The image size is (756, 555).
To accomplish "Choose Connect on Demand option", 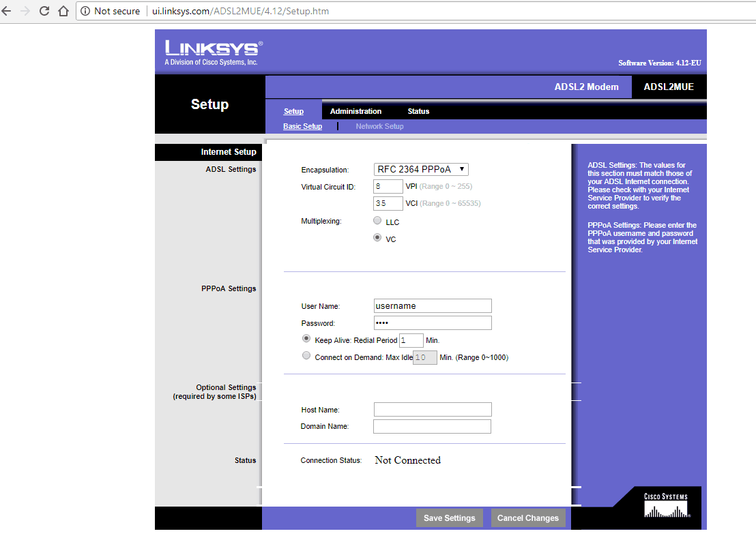I will [306, 355].
